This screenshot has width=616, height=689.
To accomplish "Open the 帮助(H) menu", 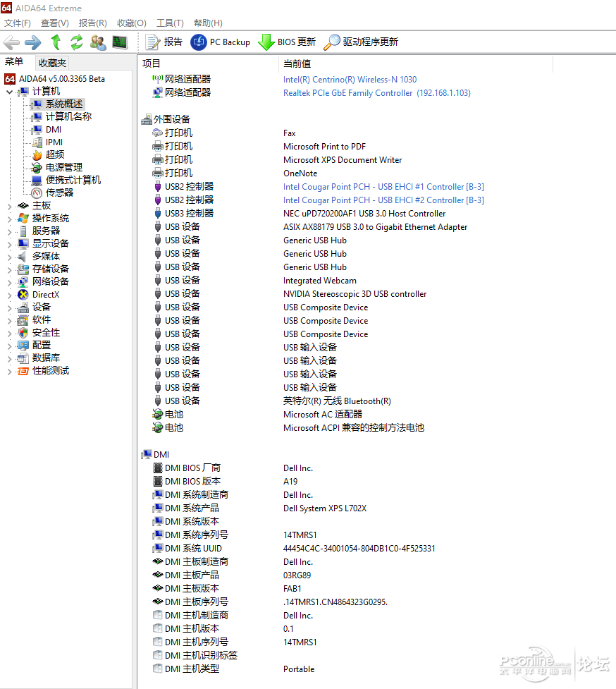I will point(208,23).
